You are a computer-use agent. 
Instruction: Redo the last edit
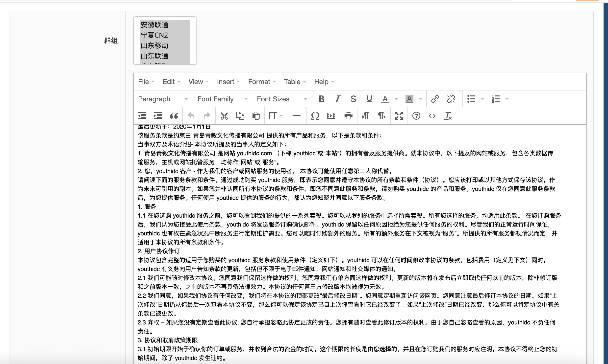(x=207, y=116)
